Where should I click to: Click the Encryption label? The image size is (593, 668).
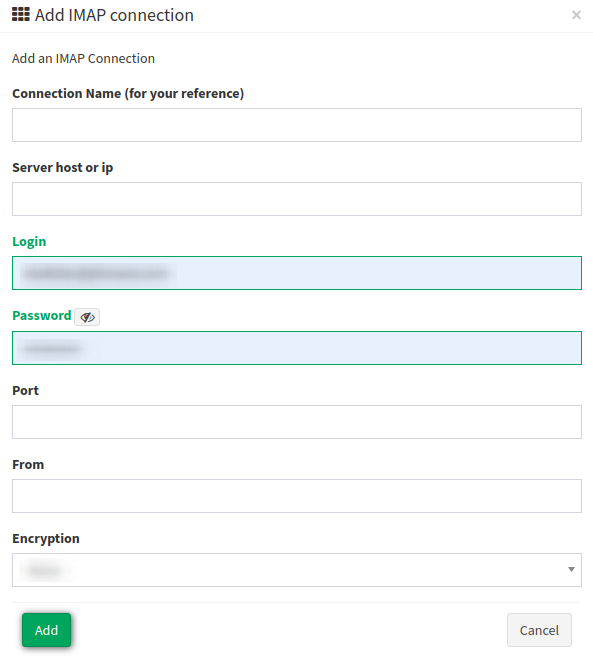[46, 538]
